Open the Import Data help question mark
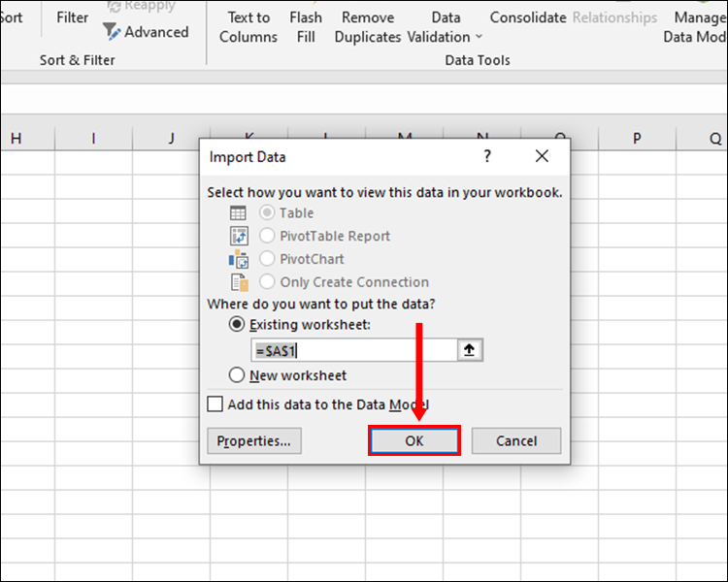728x582 pixels. coord(487,156)
